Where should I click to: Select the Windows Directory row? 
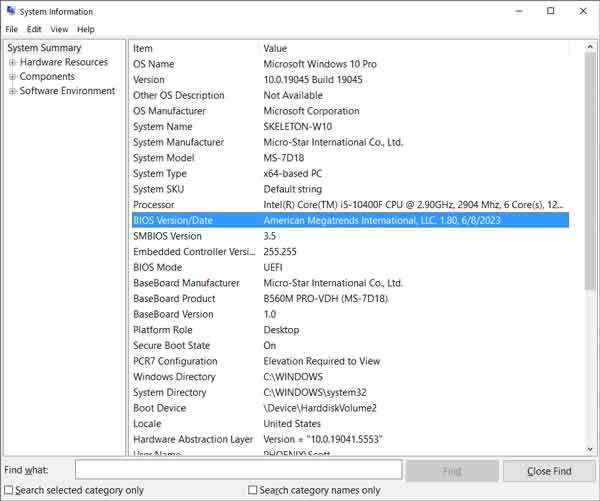point(350,377)
